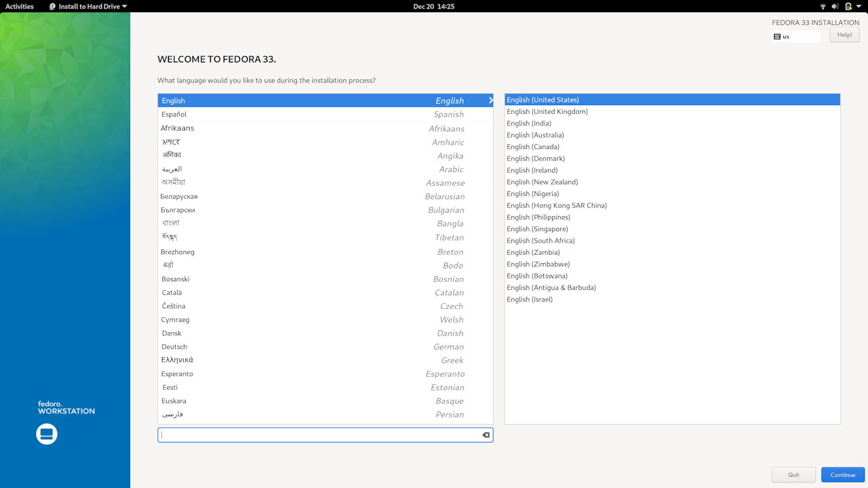This screenshot has width=868, height=488.
Task: Click the battery status icon in top bar
Action: pyautogui.click(x=848, y=6)
